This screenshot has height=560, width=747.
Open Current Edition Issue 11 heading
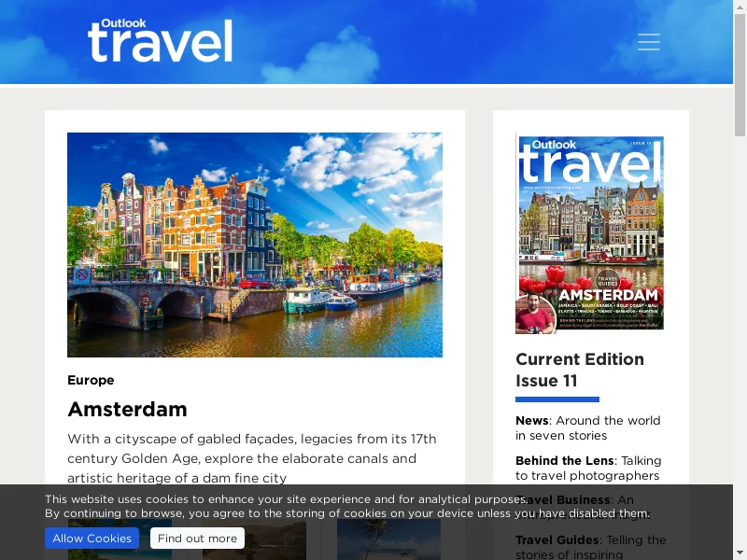pyautogui.click(x=580, y=370)
